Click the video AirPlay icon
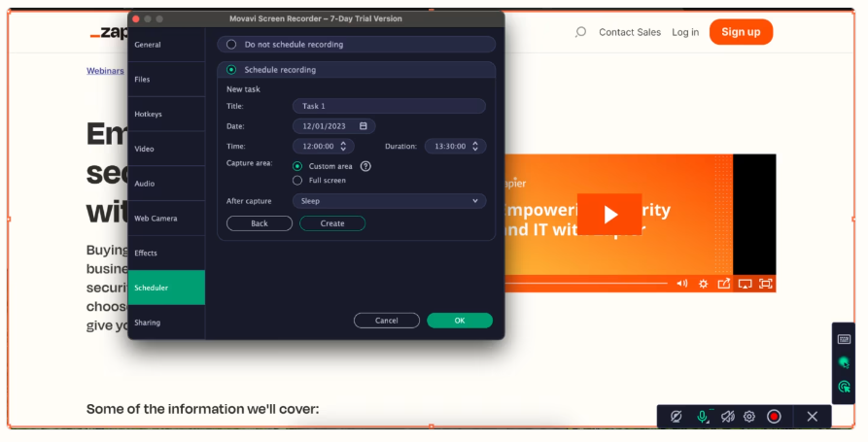 coord(745,284)
